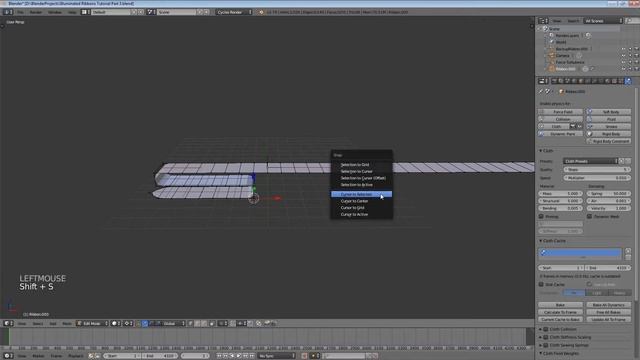Image resolution: width=640 pixels, height=360 pixels.
Task: Choose Cursor to Center in Snap menu
Action: (x=361, y=201)
